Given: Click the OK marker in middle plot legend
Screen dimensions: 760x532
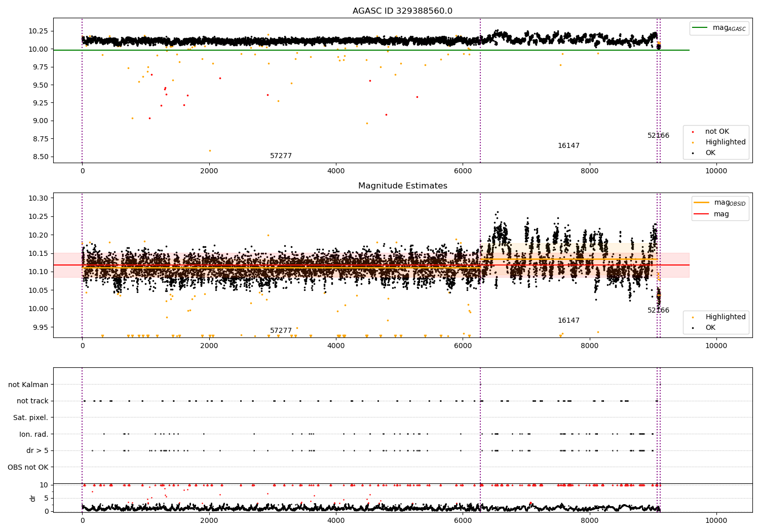Looking at the screenshot, I should (693, 328).
